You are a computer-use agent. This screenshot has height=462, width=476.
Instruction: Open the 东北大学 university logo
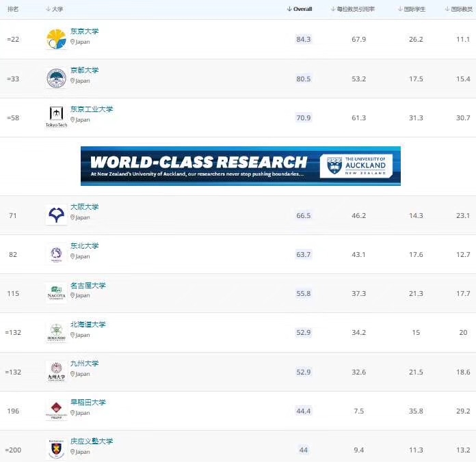[56, 254]
